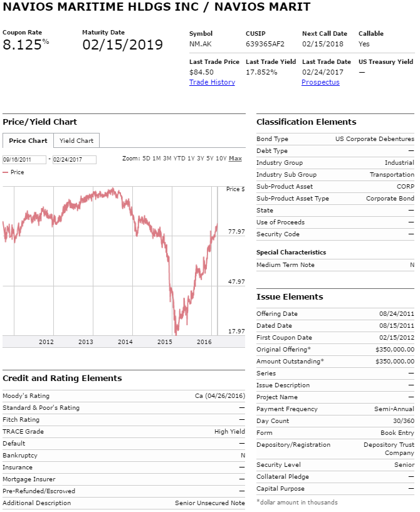Click the maturity date 02/15/2019
420x512 pixels.
(x=122, y=44)
